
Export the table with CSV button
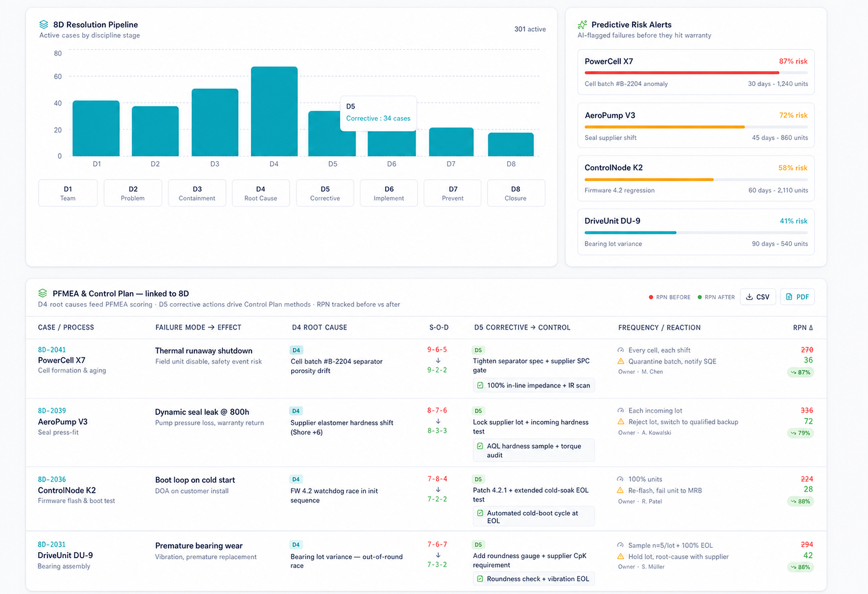pyautogui.click(x=758, y=297)
